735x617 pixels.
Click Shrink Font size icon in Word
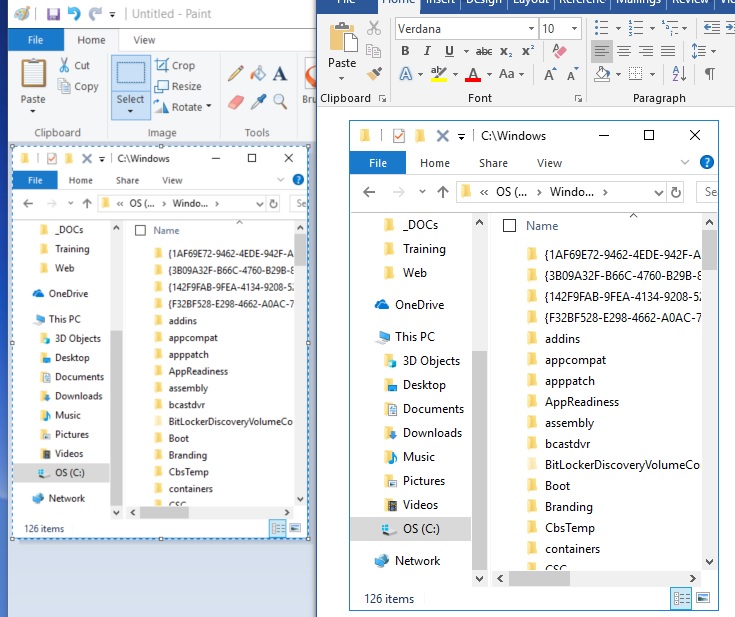coord(572,74)
